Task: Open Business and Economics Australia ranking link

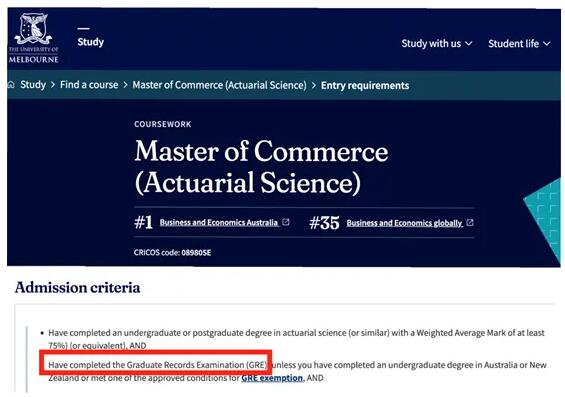Action: pyautogui.click(x=219, y=222)
